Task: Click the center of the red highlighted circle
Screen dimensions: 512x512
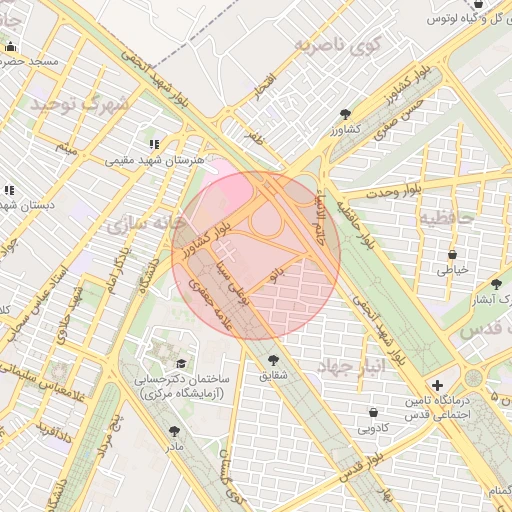Action: [x=256, y=256]
